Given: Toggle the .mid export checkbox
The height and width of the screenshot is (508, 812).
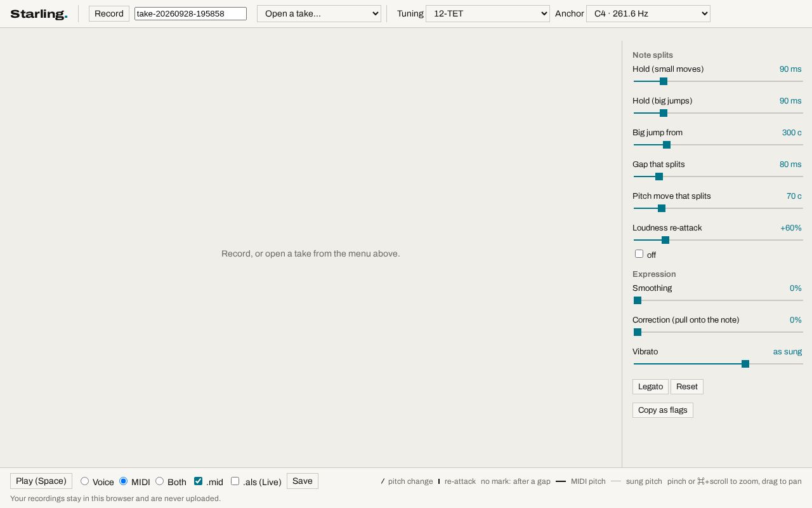Looking at the screenshot, I should (198, 481).
